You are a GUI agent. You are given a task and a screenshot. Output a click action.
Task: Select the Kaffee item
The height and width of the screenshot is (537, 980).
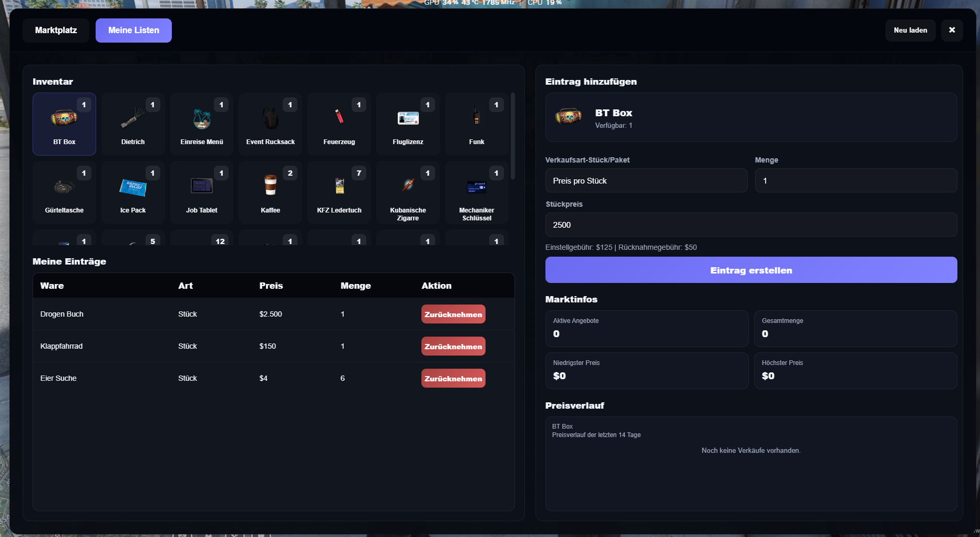point(271,192)
